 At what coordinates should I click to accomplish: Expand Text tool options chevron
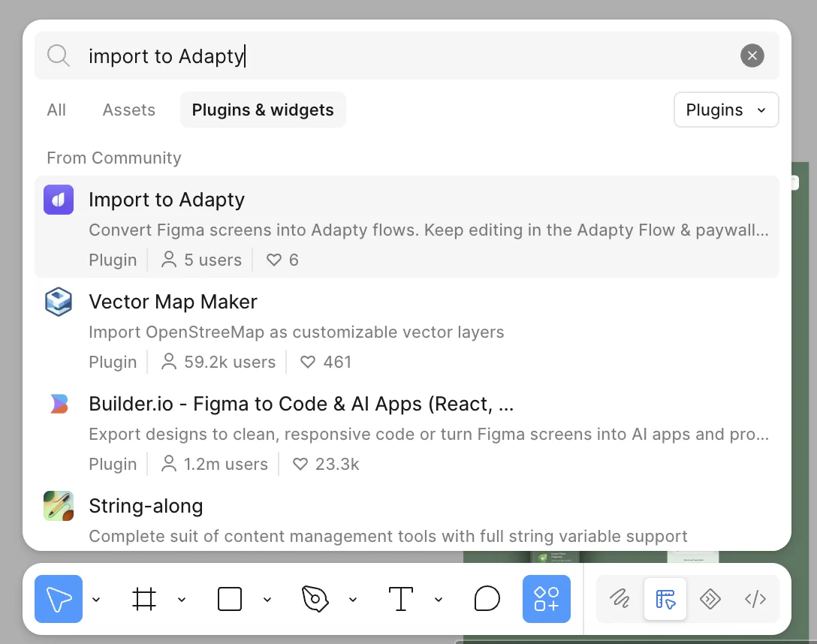[x=439, y=599]
